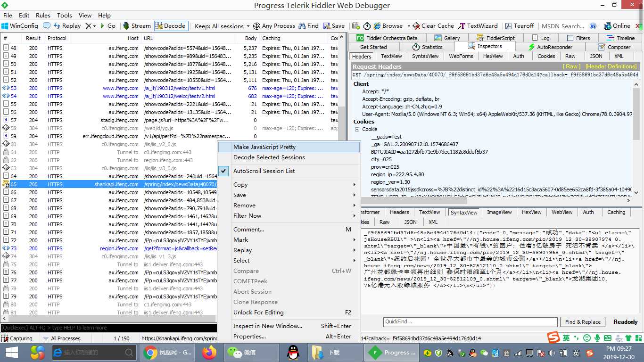Switch to the Timeline tab
This screenshot has width=644, height=362.
620,38
